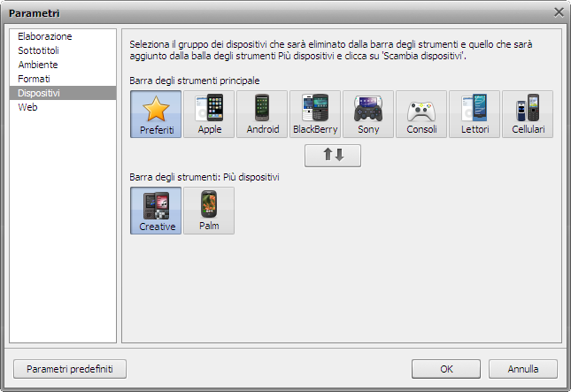Select the Lettori players group
The height and width of the screenshot is (392, 571).
point(475,114)
